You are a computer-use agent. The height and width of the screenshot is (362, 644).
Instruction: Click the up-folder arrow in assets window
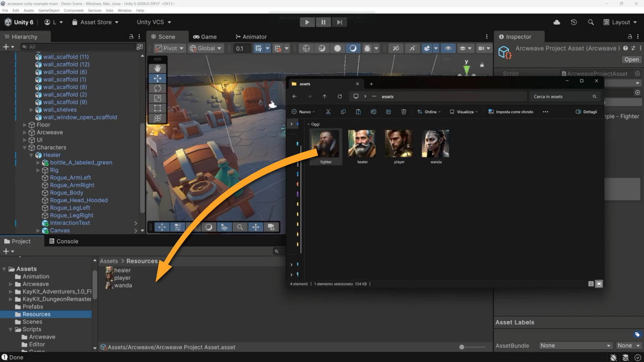point(324,97)
